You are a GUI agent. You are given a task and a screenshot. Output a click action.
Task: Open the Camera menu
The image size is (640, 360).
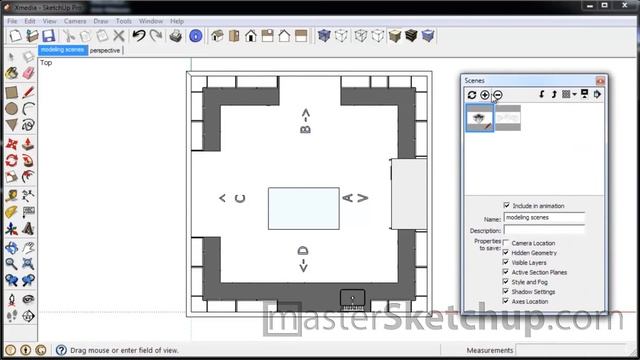(75, 21)
